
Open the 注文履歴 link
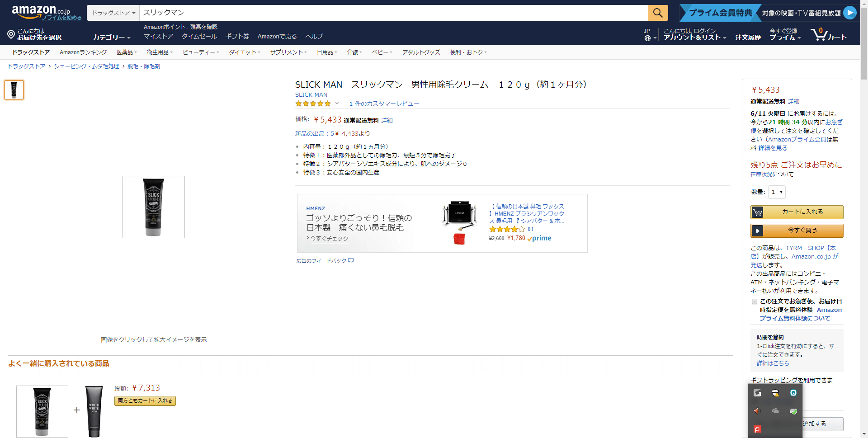(748, 38)
